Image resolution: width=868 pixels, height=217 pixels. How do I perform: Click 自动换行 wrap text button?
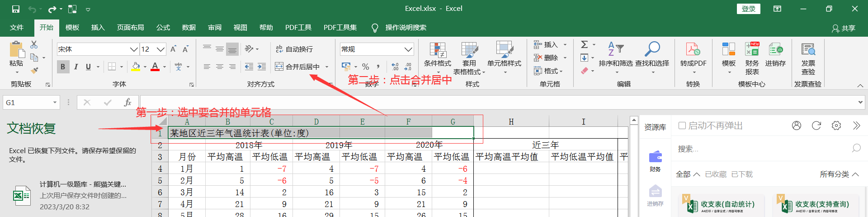pyautogui.click(x=294, y=49)
